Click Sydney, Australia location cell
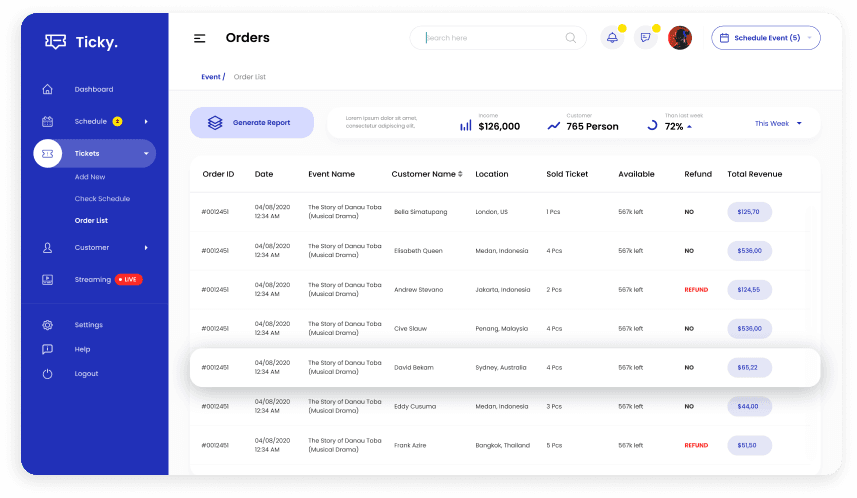 tap(501, 367)
